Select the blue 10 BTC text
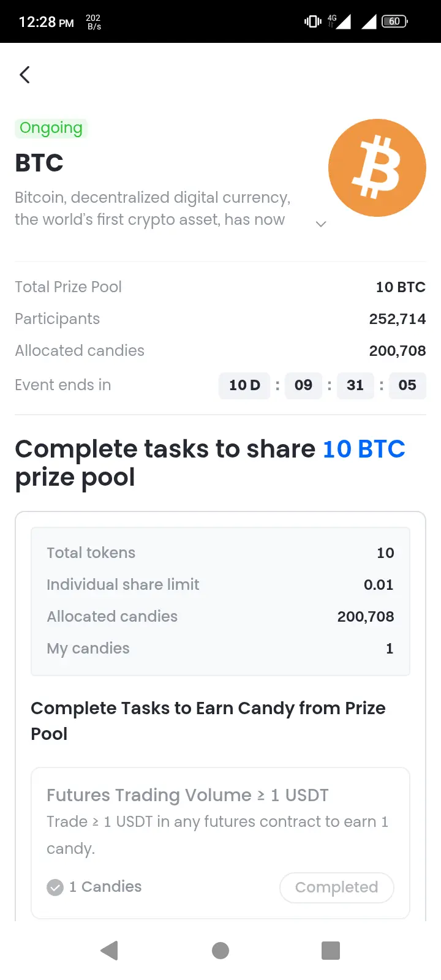This screenshot has width=441, height=980. [364, 449]
